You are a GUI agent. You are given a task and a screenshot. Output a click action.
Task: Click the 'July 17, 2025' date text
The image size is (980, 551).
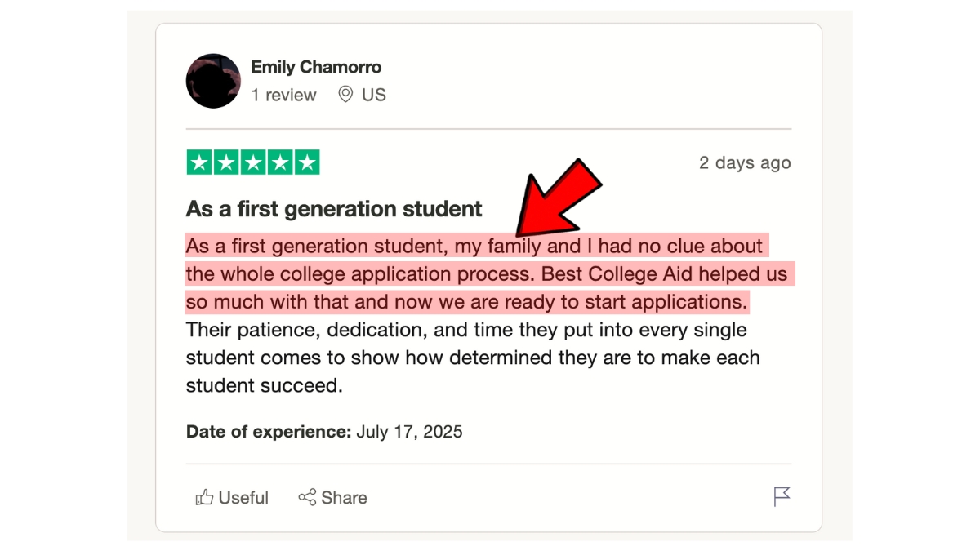tap(409, 432)
